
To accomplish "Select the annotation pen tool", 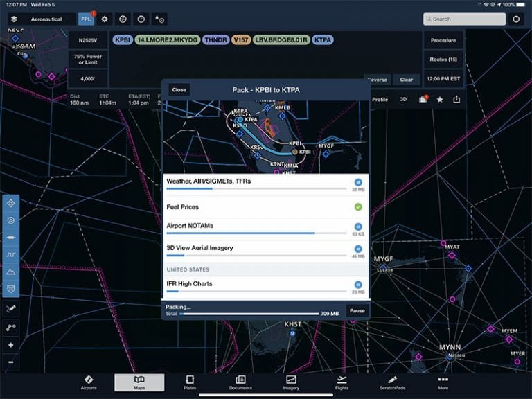I will [x=10, y=308].
